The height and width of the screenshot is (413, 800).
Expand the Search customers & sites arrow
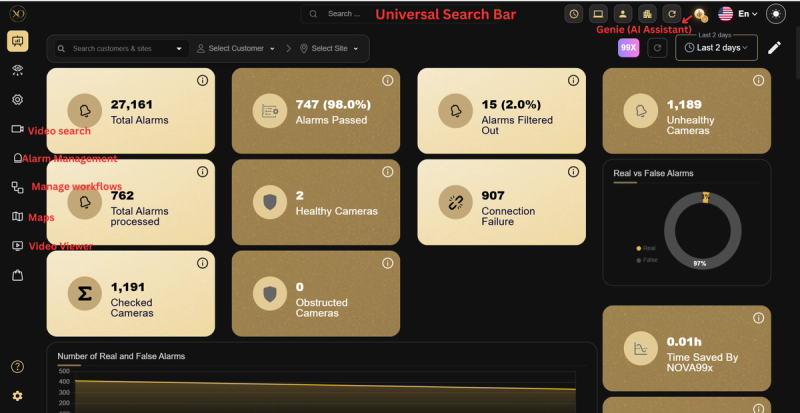pyautogui.click(x=179, y=49)
